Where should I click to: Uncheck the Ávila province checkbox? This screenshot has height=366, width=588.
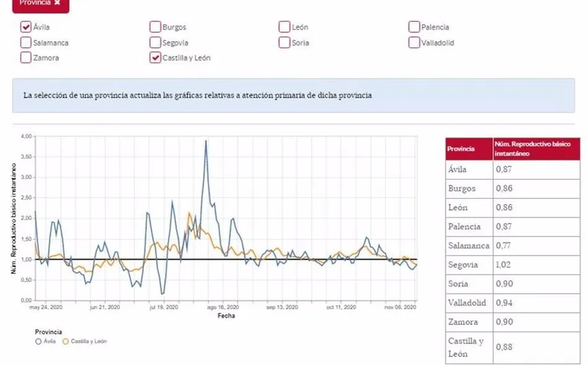point(25,27)
